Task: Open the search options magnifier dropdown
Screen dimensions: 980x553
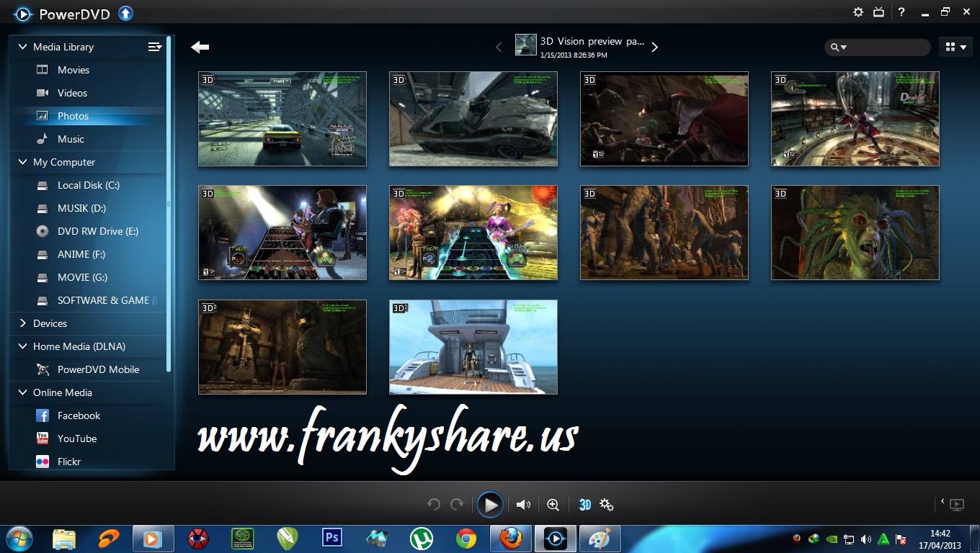Action: tap(839, 48)
